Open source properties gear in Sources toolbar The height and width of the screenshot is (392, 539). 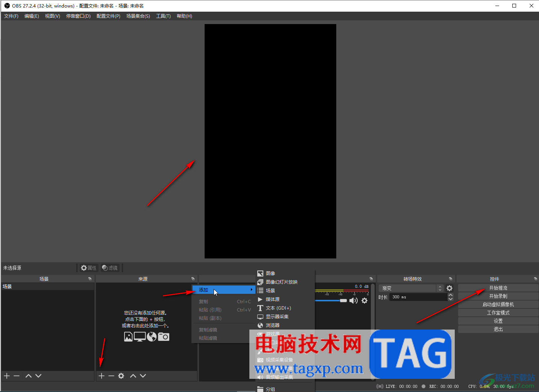click(121, 376)
